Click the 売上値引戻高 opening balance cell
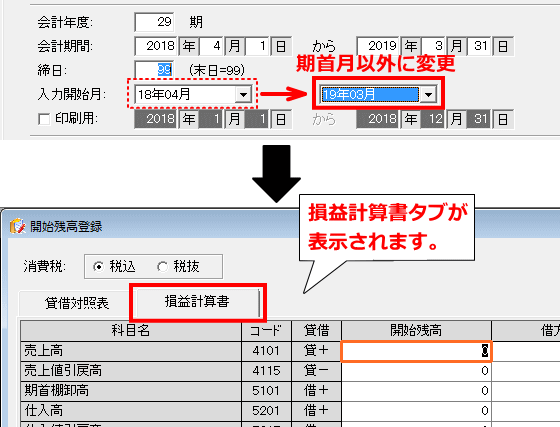Screen dimensions: 560x427 pos(416,371)
